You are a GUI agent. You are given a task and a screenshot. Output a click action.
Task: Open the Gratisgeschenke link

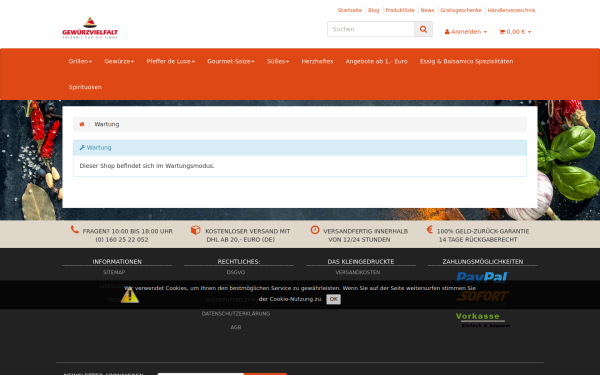[x=461, y=10]
